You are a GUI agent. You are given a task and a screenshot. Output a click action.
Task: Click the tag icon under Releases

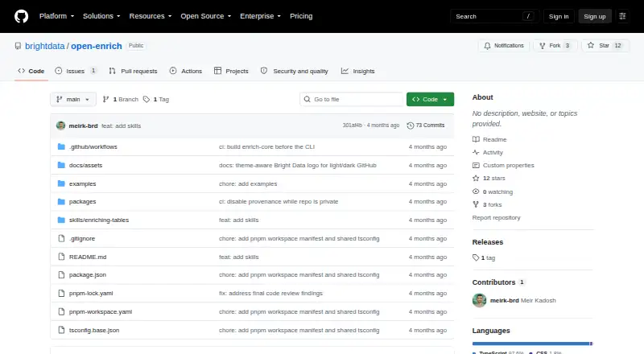pyautogui.click(x=476, y=257)
